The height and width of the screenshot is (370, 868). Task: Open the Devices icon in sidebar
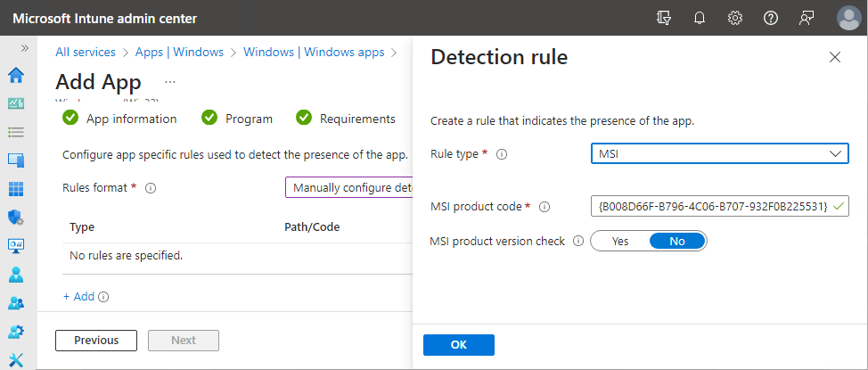click(x=16, y=160)
